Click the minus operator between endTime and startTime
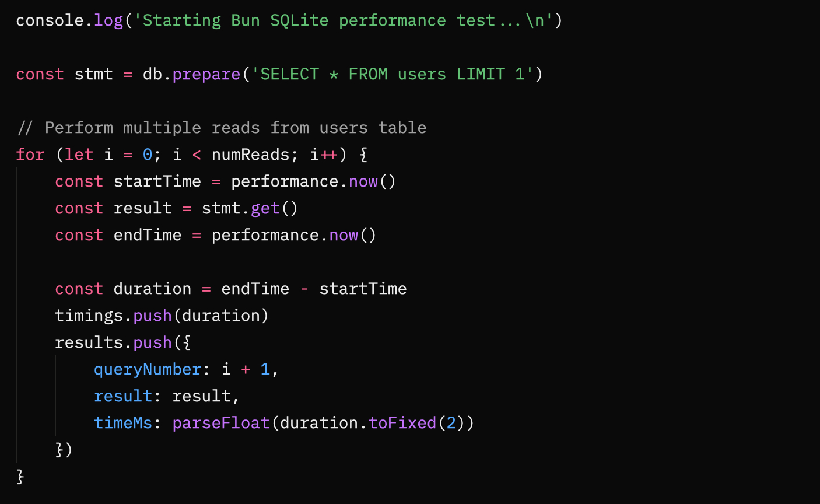The height and width of the screenshot is (504, 820). (x=304, y=289)
